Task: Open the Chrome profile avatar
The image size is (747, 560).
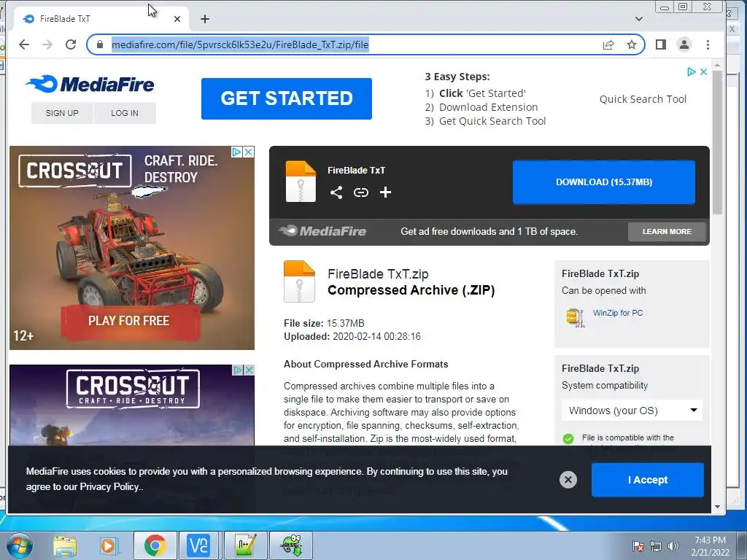Action: click(684, 44)
